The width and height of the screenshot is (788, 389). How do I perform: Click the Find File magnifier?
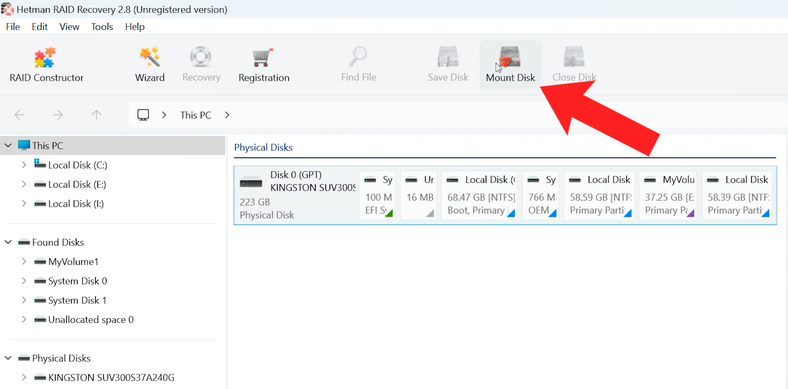[358, 57]
